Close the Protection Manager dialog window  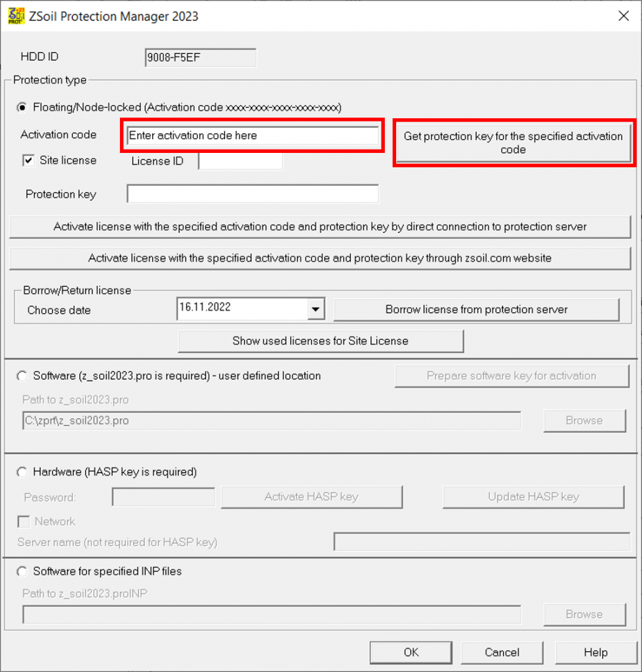[623, 16]
